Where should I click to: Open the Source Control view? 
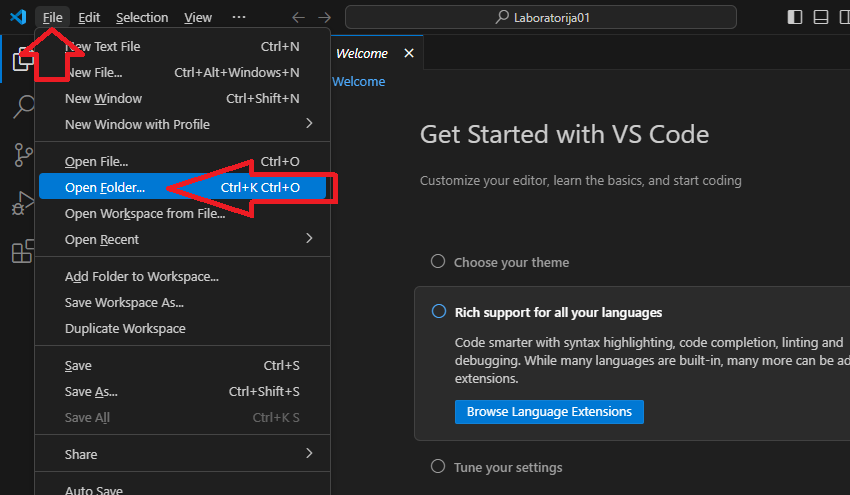click(x=23, y=155)
